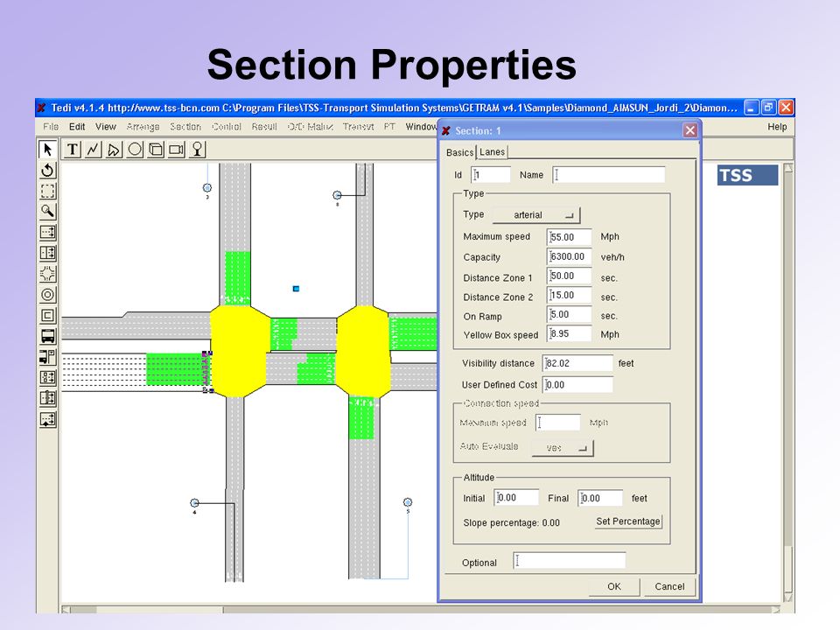The width and height of the screenshot is (840, 630).
Task: Activate the dashed rectangle selection tool
Action: coord(47,192)
